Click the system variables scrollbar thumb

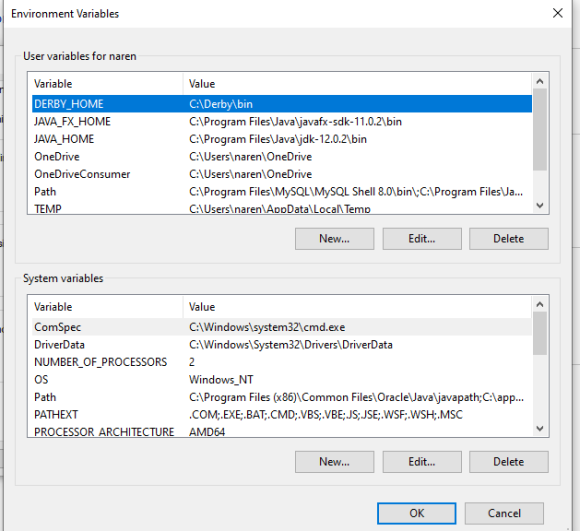pyautogui.click(x=540, y=333)
